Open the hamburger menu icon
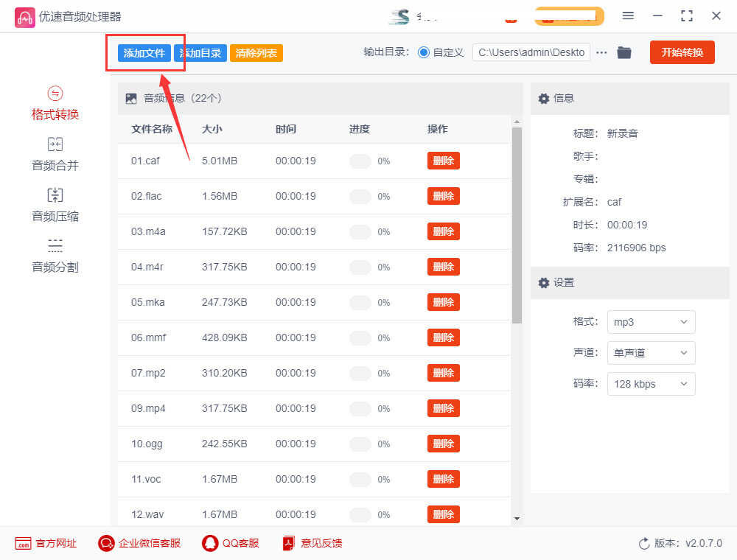This screenshot has width=737, height=560. 628,15
